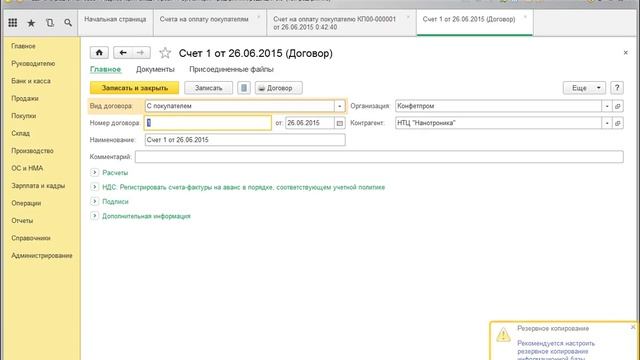Viewport: 640px width, 360px height.
Task: Open the Банк и касса sidebar section
Action: [31, 81]
